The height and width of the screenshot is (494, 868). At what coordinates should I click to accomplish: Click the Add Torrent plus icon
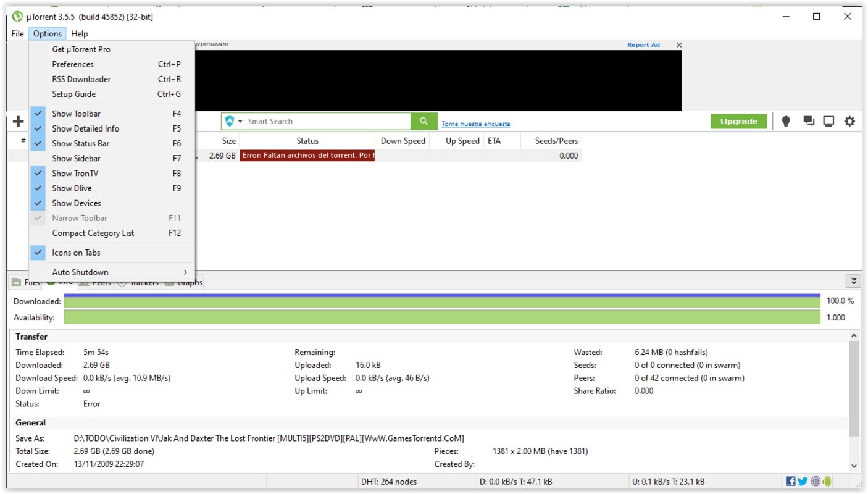[x=18, y=122]
